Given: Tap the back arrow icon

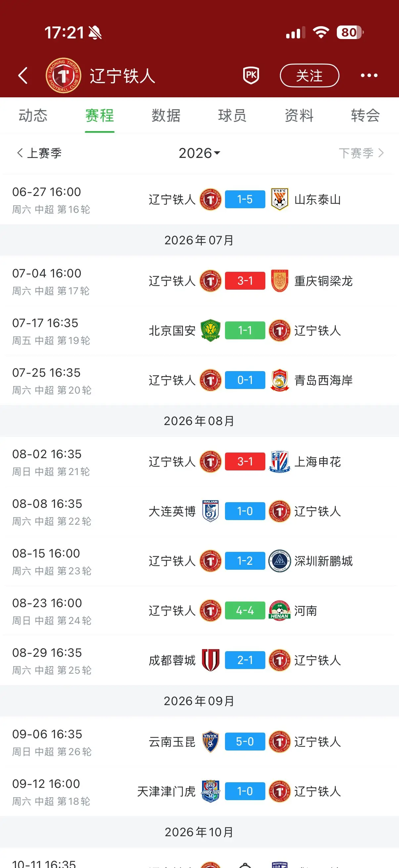Looking at the screenshot, I should 23,75.
